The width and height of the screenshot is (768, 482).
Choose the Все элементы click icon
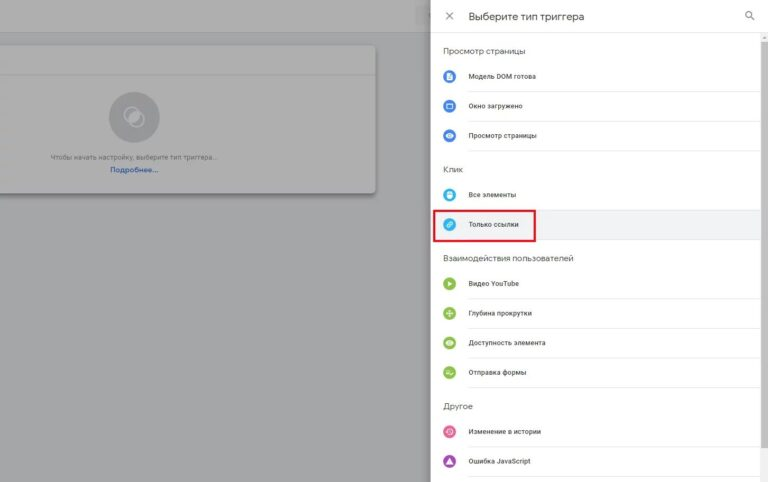tap(450, 195)
